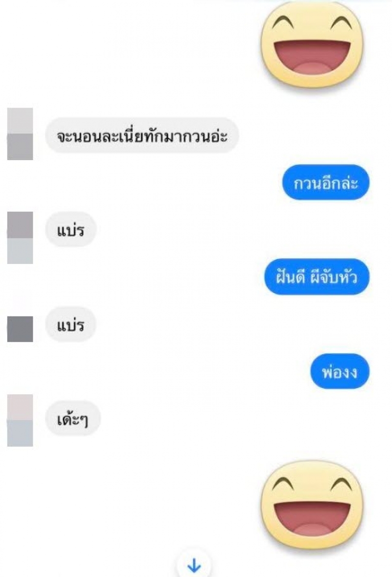Jump to latest messages with the down arrow
Viewport: 392px width, 577px height.
[x=194, y=565]
